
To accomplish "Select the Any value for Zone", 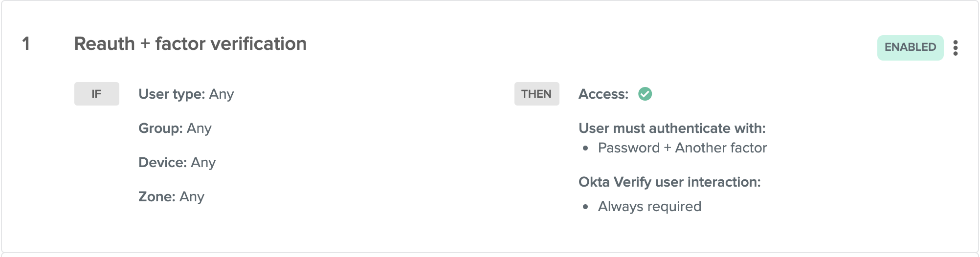I will 192,196.
